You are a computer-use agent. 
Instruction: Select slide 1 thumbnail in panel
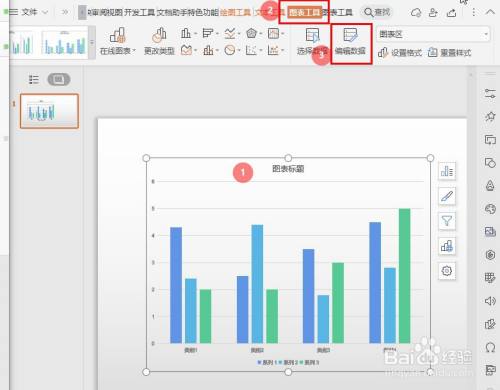point(49,111)
